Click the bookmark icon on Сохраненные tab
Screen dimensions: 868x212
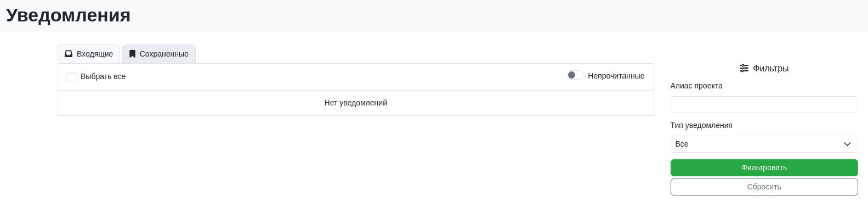[132, 54]
